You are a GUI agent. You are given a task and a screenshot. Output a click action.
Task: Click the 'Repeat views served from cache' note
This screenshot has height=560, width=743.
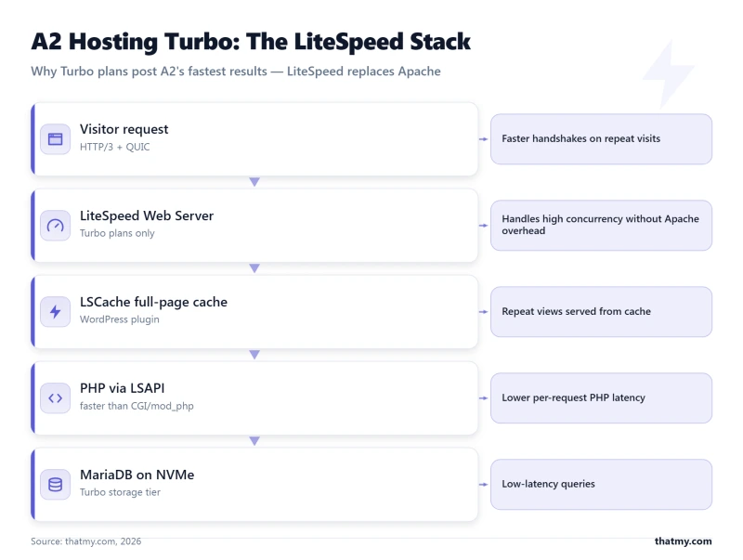tap(601, 312)
